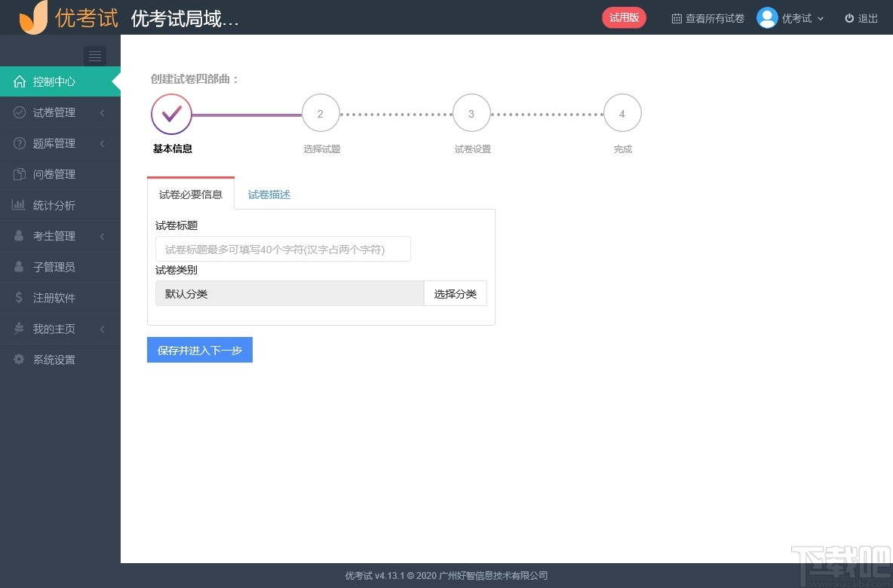Expand 考生管理 submenu chevron

[x=103, y=236]
